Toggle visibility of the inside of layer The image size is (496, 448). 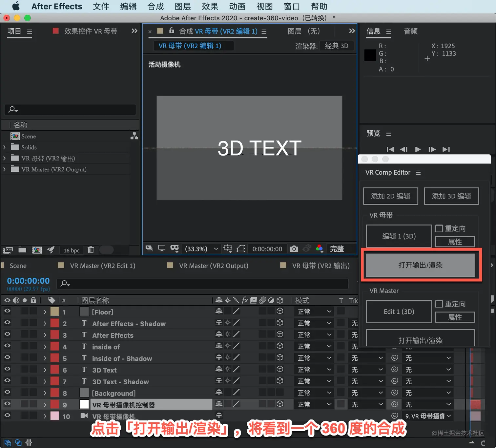click(x=7, y=346)
